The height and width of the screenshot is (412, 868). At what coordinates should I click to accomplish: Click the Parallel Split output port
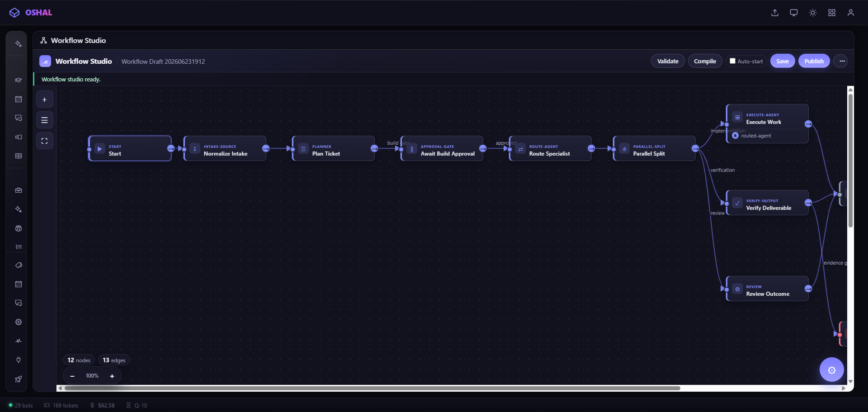pyautogui.click(x=695, y=148)
